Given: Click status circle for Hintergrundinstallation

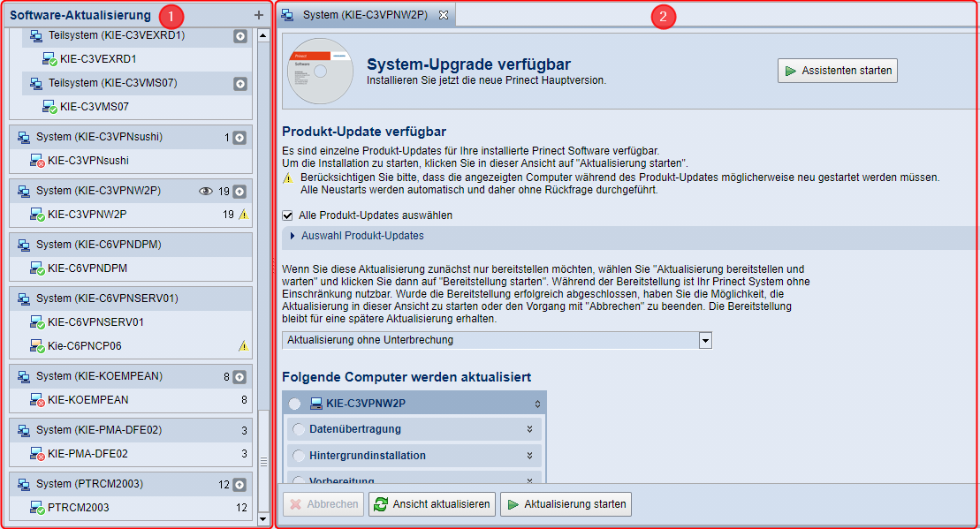Looking at the screenshot, I should pos(299,456).
